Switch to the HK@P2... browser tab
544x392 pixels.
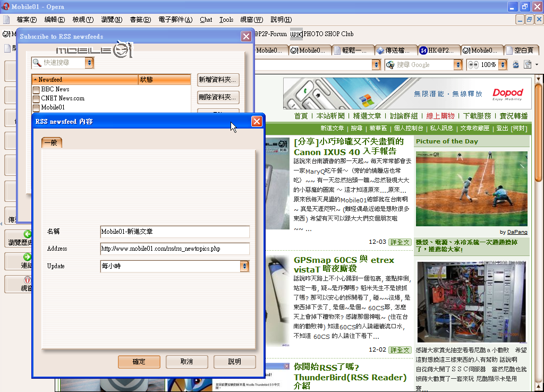pyautogui.click(x=439, y=50)
